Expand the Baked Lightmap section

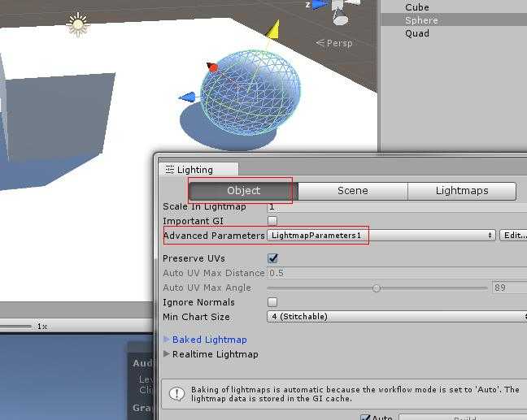(x=167, y=339)
